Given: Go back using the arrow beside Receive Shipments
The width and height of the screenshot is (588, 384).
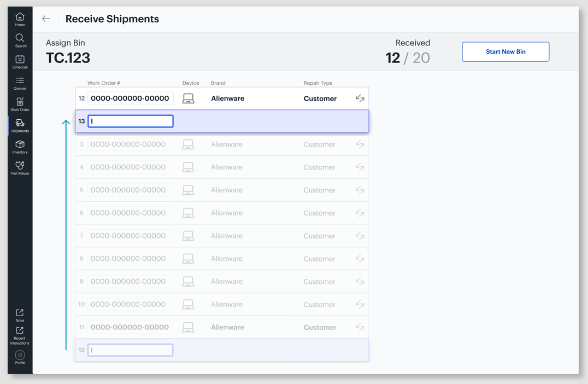Looking at the screenshot, I should pos(46,19).
